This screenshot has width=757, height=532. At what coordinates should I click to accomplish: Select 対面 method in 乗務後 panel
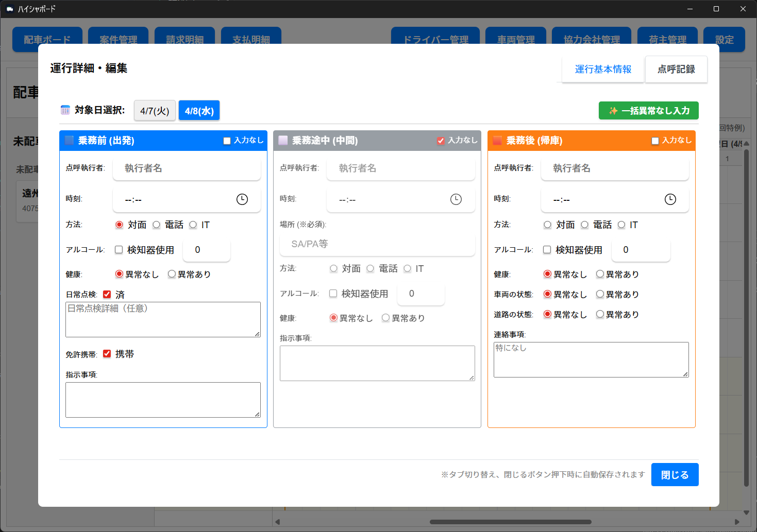pyautogui.click(x=547, y=225)
